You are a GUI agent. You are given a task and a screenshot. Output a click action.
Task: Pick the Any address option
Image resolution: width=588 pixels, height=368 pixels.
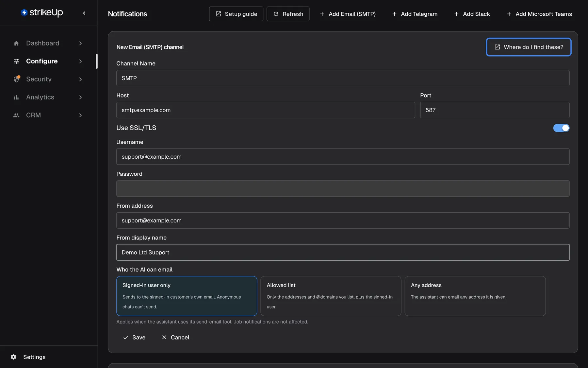(x=475, y=296)
